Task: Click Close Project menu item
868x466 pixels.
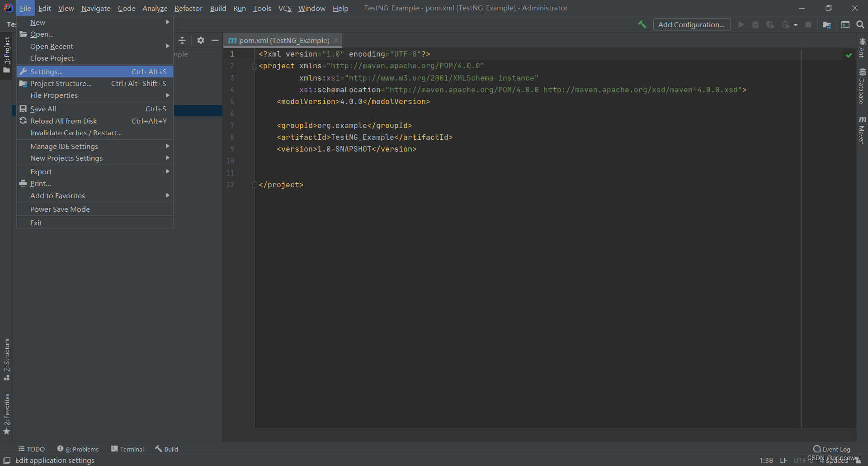Action: coord(95,58)
